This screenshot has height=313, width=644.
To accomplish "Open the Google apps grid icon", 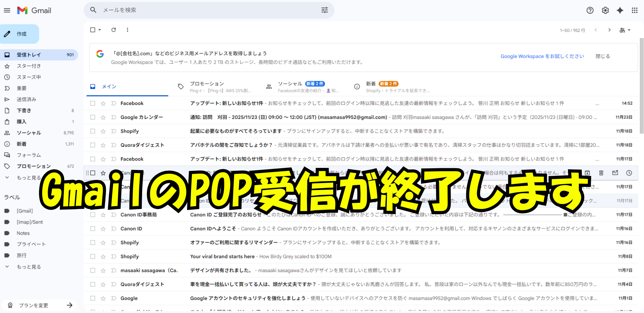I will 634,10.
